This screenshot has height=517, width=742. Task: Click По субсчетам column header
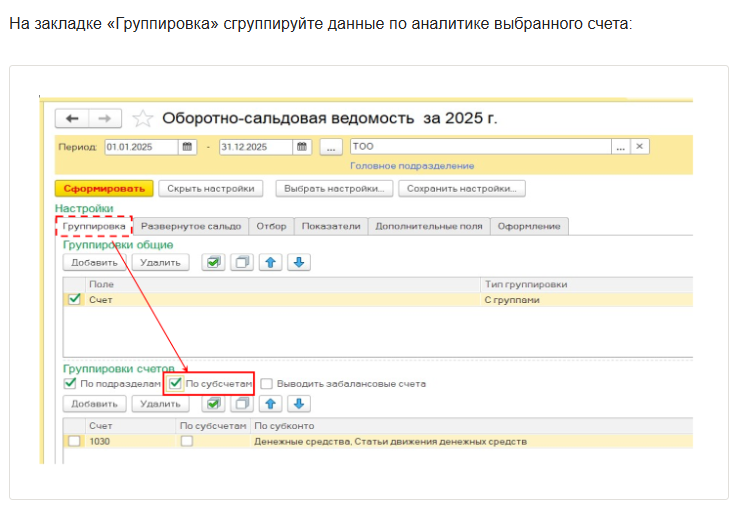(x=213, y=426)
